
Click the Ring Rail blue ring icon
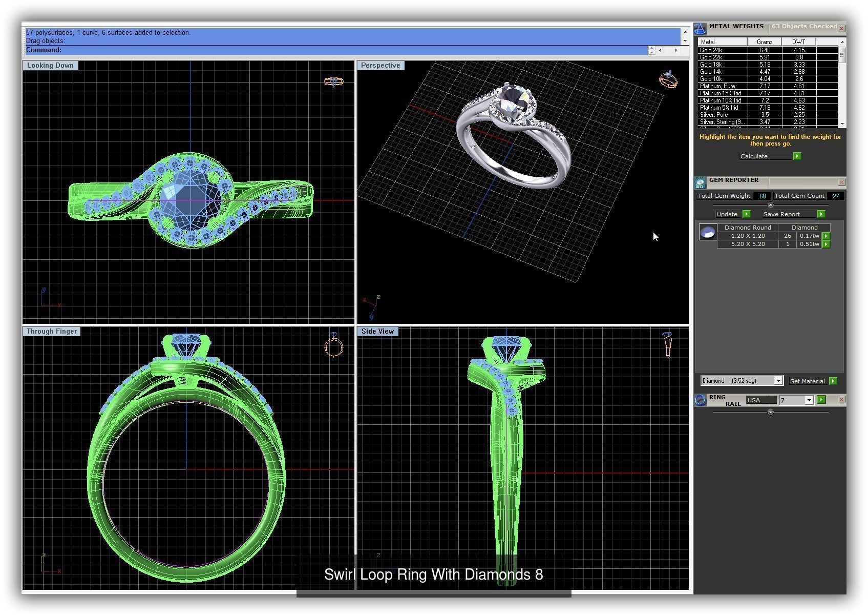point(700,400)
